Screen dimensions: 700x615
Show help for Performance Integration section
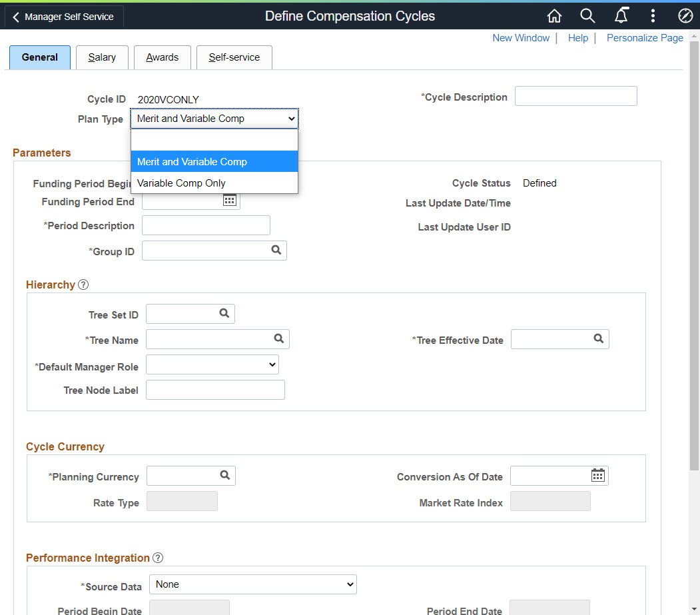pos(158,558)
